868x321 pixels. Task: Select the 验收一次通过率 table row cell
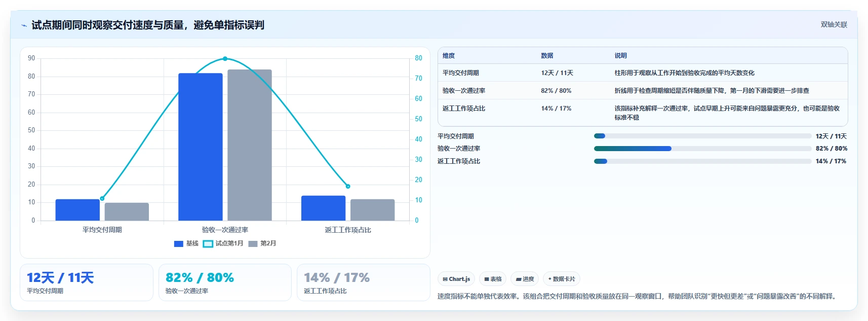click(464, 91)
